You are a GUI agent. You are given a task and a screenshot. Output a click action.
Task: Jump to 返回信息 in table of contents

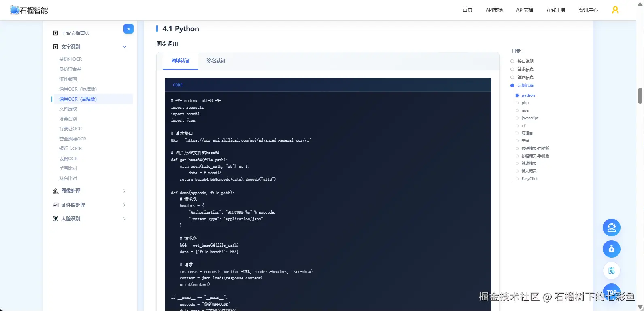click(x=525, y=77)
